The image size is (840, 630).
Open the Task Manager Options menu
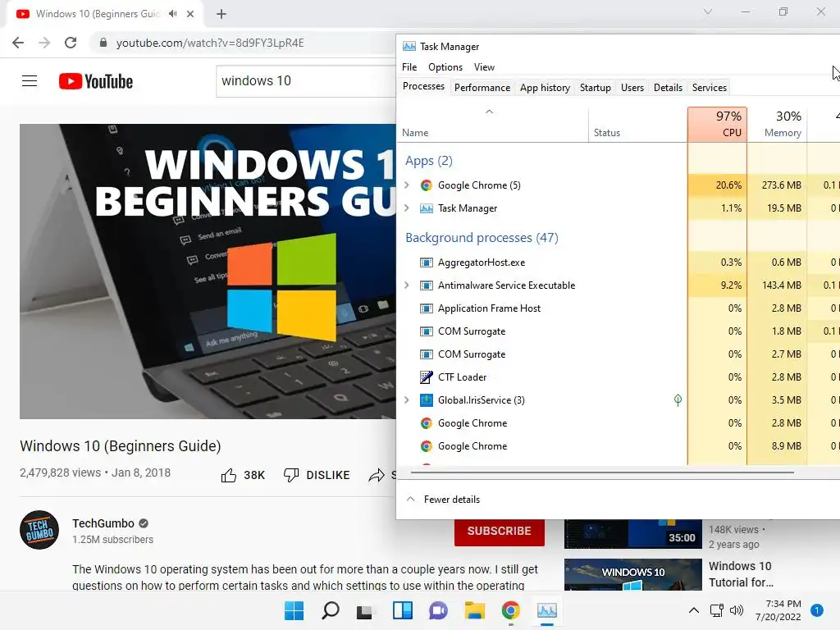pos(445,67)
